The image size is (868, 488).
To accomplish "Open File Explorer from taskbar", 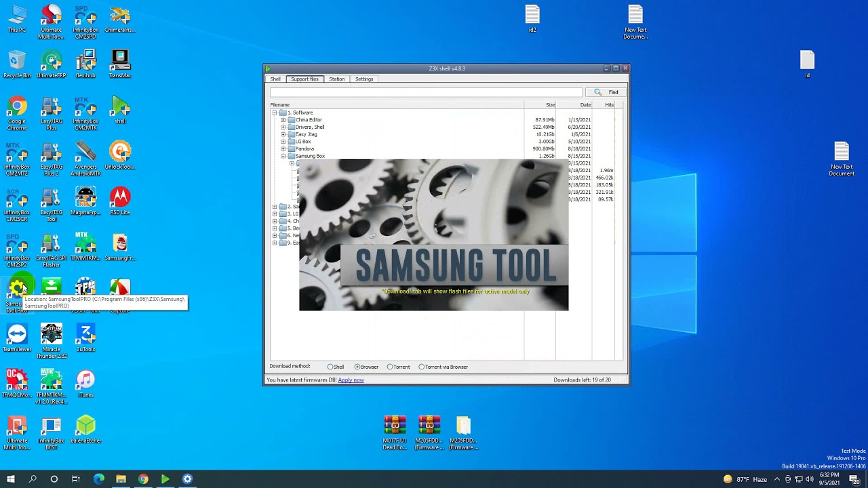I will click(x=121, y=479).
